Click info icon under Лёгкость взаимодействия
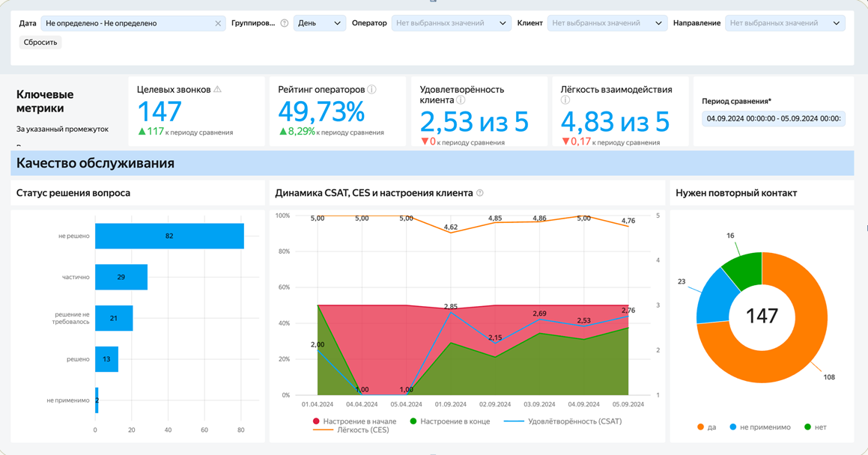This screenshot has width=868, height=455. tap(565, 100)
